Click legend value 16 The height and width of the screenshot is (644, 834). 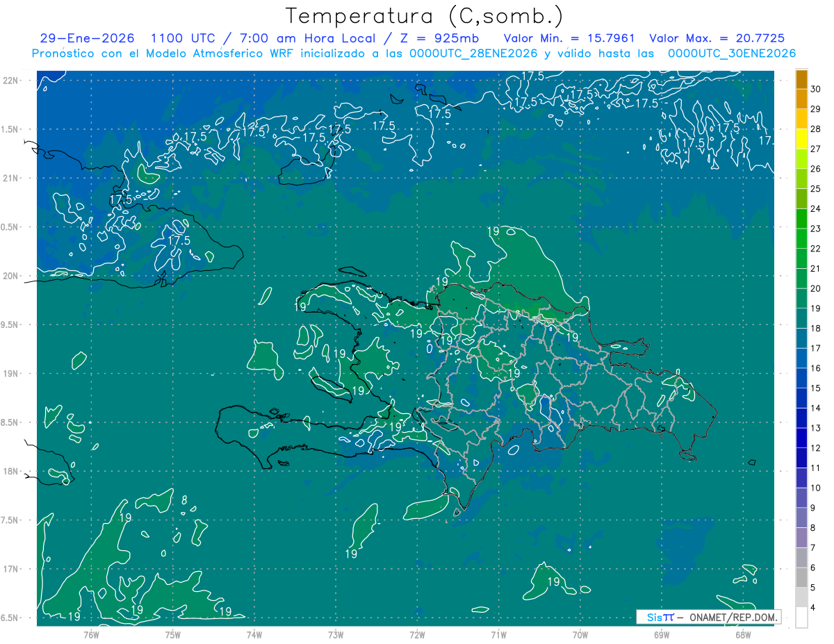pos(815,368)
